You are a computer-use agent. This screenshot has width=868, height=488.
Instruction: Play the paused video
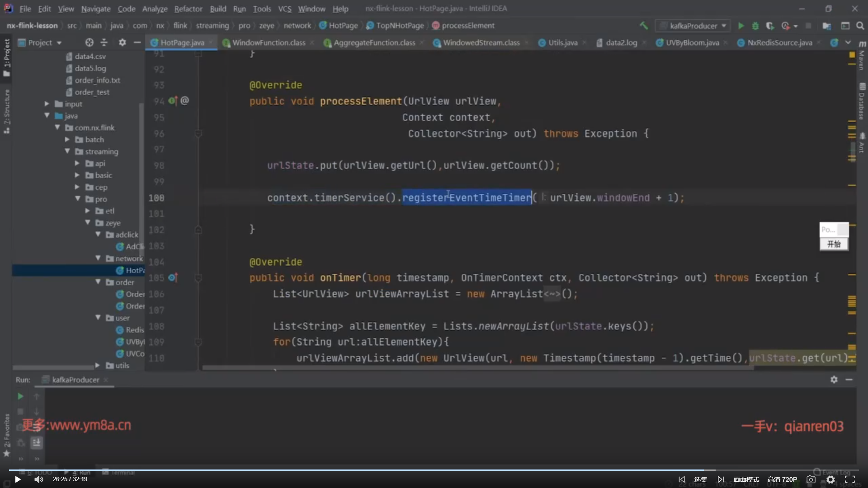(18, 479)
